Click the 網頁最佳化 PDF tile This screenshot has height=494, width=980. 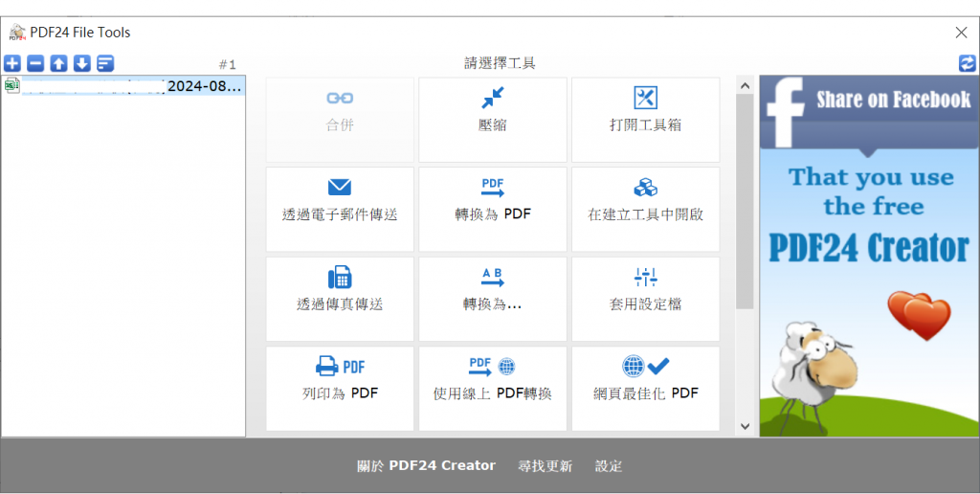point(646,389)
